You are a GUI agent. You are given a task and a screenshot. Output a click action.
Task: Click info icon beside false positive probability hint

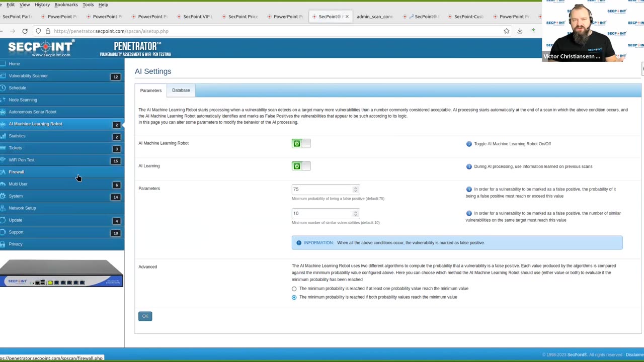click(x=469, y=189)
